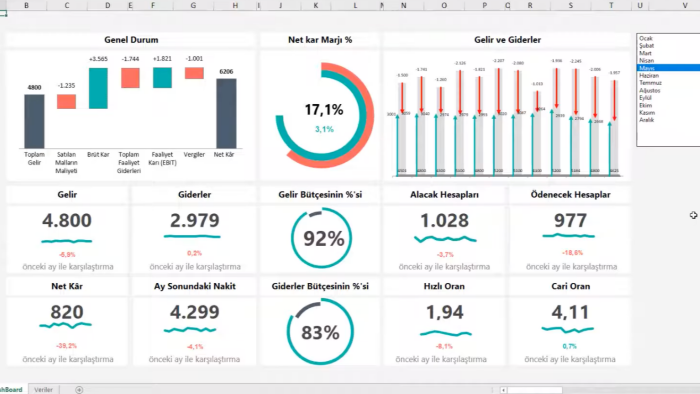Select column K header

316,5
